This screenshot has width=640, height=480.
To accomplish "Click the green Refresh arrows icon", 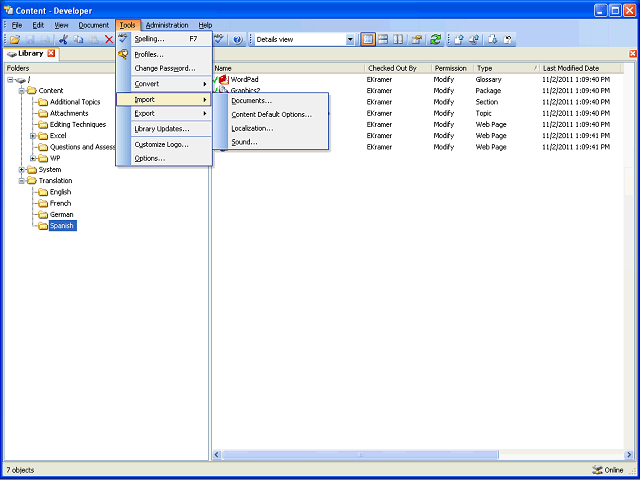I will coord(436,40).
